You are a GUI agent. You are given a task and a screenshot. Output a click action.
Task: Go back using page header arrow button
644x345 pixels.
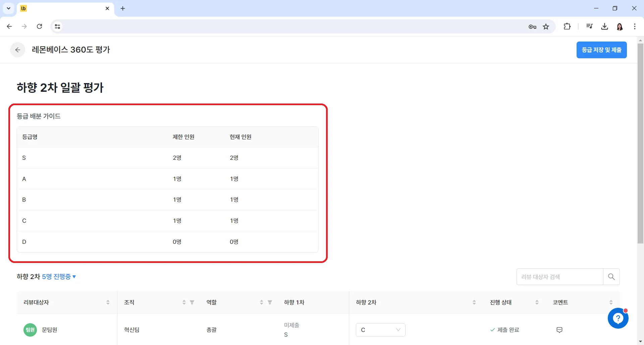[18, 50]
